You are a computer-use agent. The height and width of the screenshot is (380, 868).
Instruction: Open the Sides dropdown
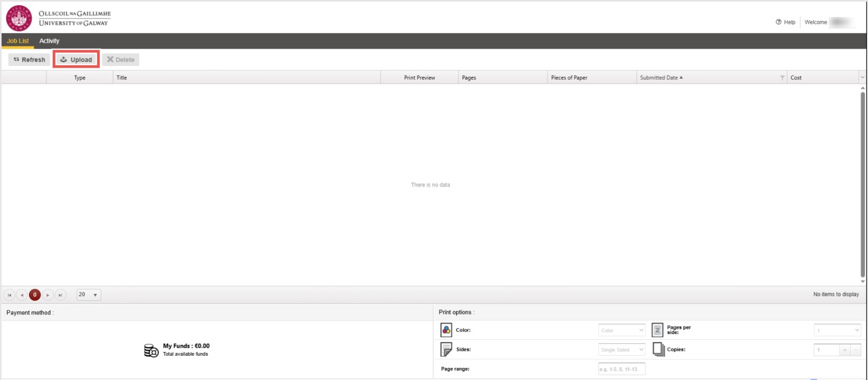tap(622, 349)
